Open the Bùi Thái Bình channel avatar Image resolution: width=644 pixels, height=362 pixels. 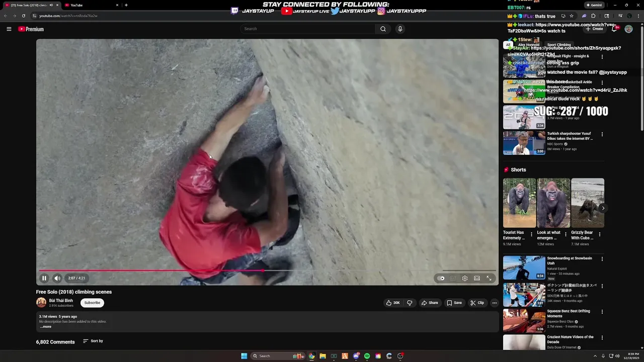point(41,303)
